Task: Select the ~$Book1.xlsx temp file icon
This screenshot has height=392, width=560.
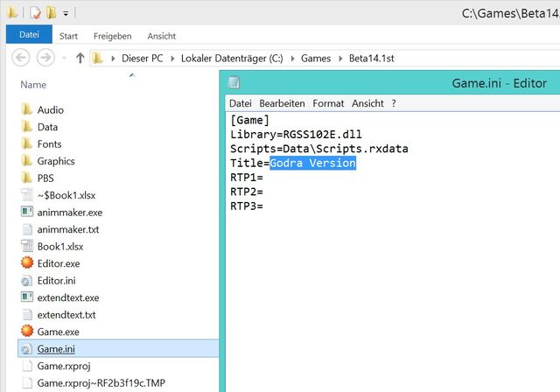Action: [27, 194]
